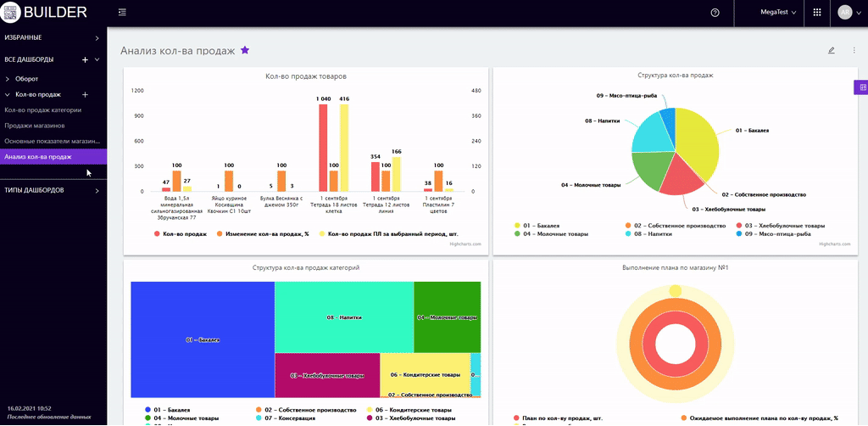Click the blue '01 – Бакалея' treemap block

[202, 339]
